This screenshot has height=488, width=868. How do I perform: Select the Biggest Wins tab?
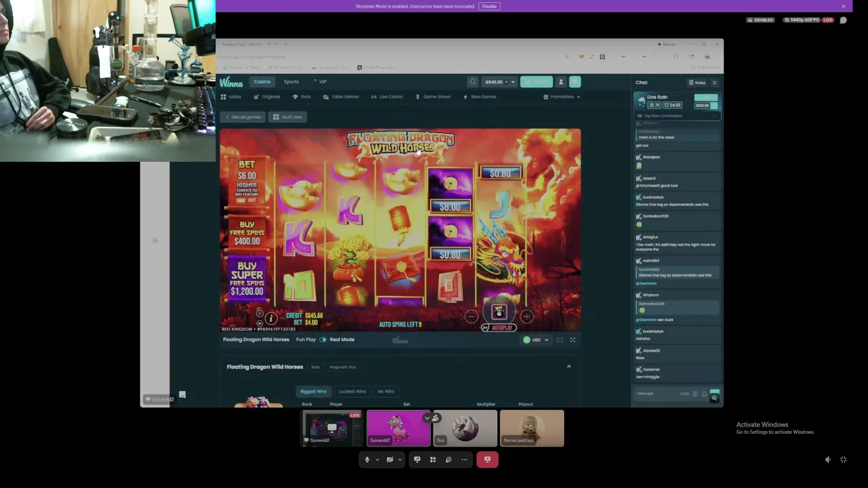pyautogui.click(x=313, y=392)
